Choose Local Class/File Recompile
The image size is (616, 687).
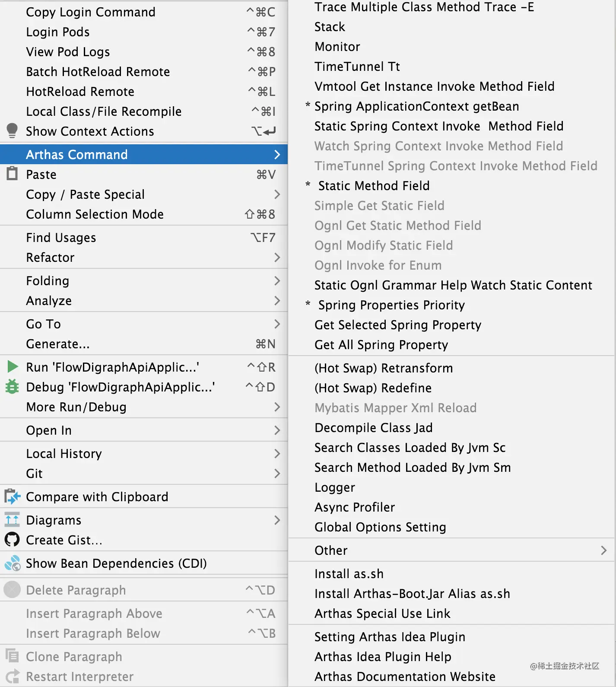144,111
